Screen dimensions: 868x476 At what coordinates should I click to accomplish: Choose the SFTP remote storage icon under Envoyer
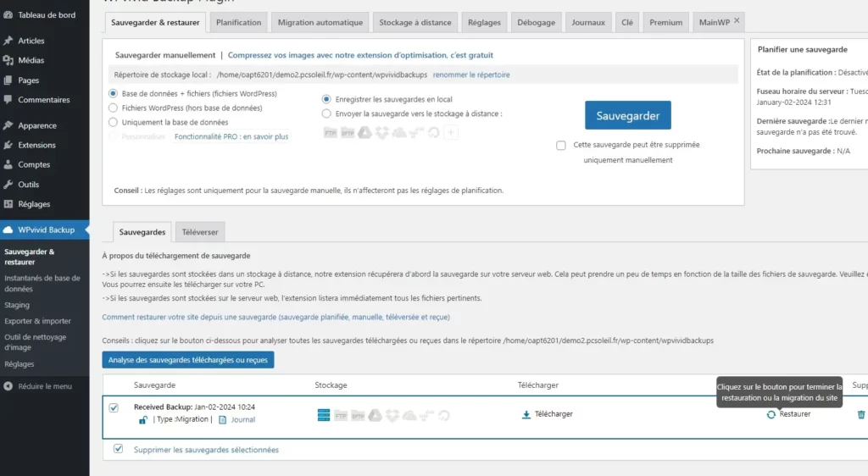pos(348,133)
